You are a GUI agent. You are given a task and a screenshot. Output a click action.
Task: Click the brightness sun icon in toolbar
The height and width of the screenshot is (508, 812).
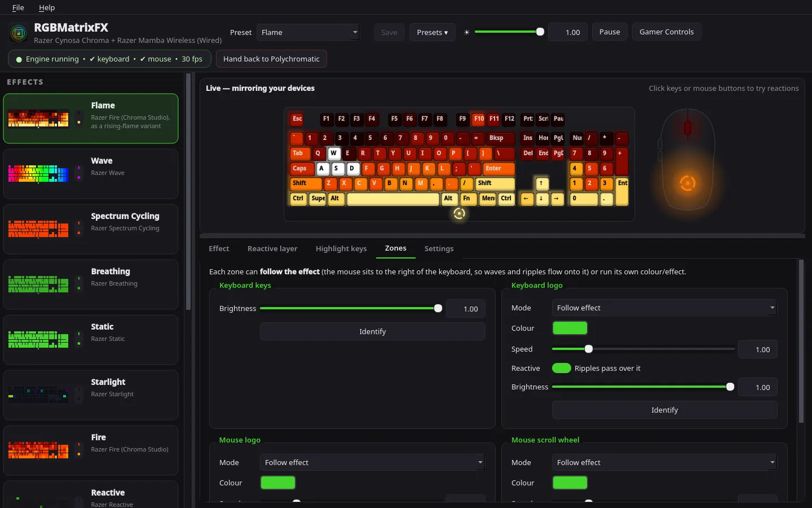(466, 33)
